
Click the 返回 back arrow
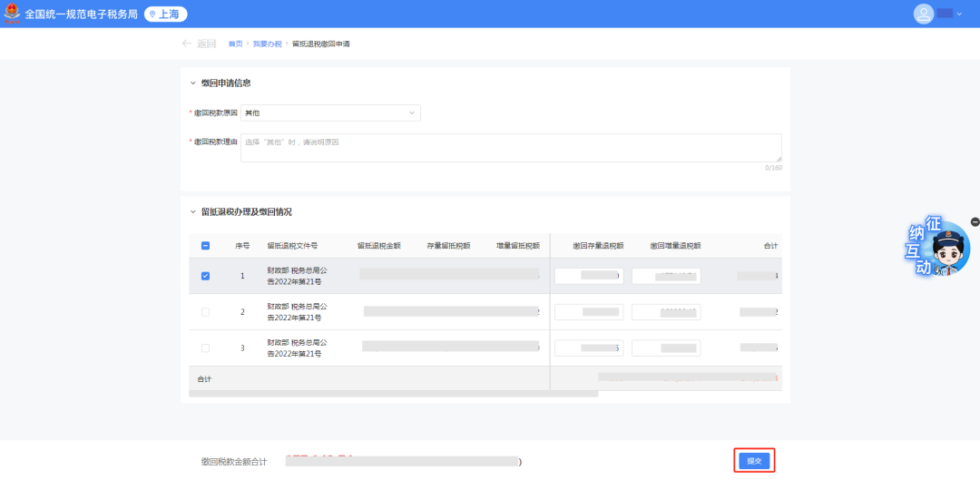click(x=188, y=44)
